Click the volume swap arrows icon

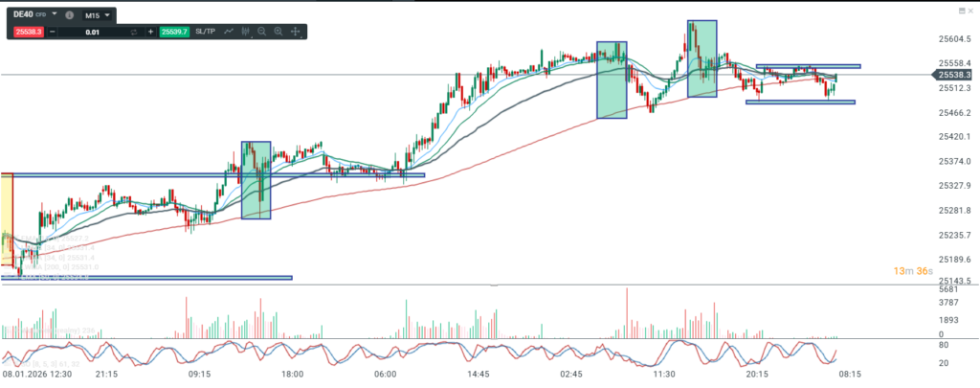tap(134, 32)
